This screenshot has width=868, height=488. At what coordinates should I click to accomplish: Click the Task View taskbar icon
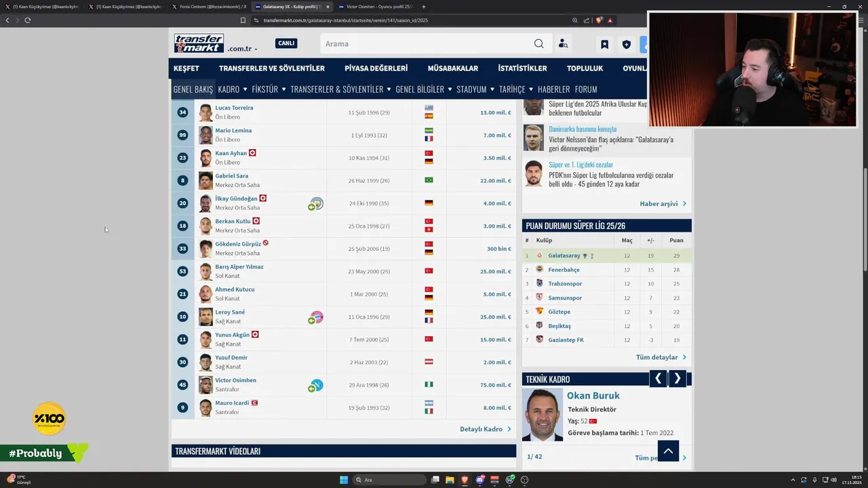pos(435,480)
